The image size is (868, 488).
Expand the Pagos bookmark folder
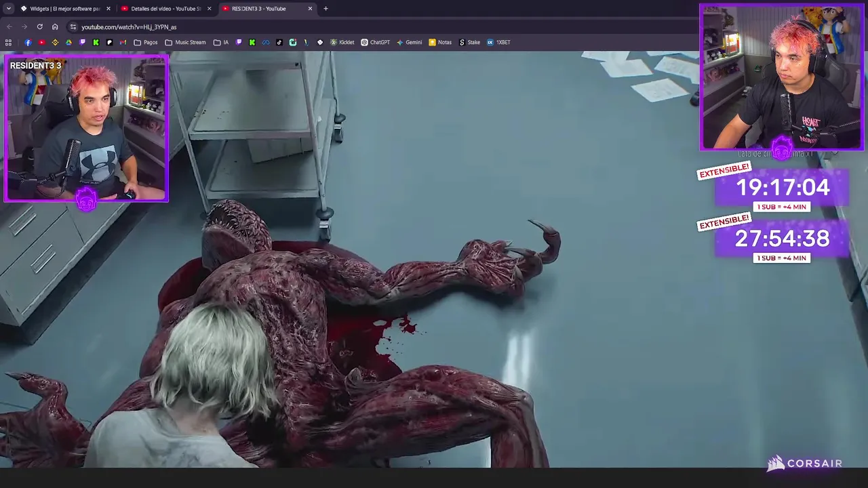[146, 42]
